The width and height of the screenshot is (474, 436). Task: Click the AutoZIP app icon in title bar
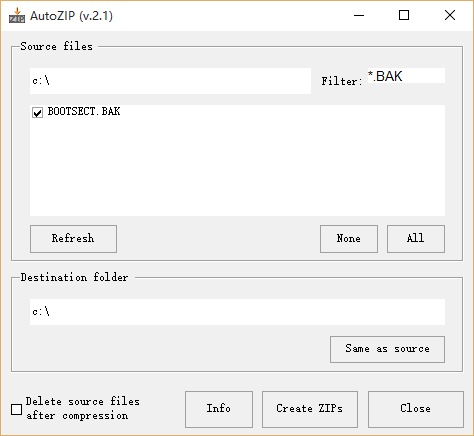coord(17,16)
